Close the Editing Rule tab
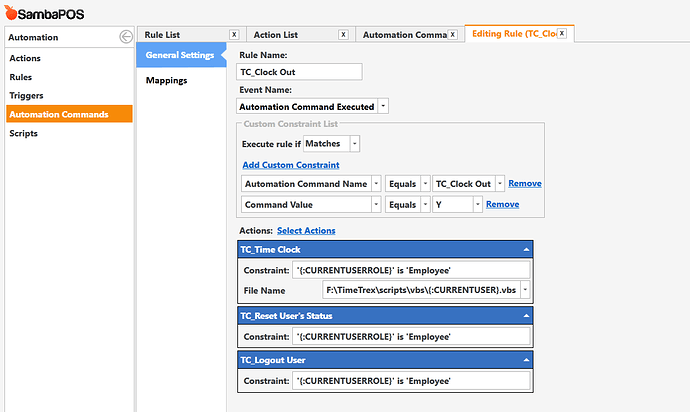Viewport: 690px width, 412px height. point(562,33)
